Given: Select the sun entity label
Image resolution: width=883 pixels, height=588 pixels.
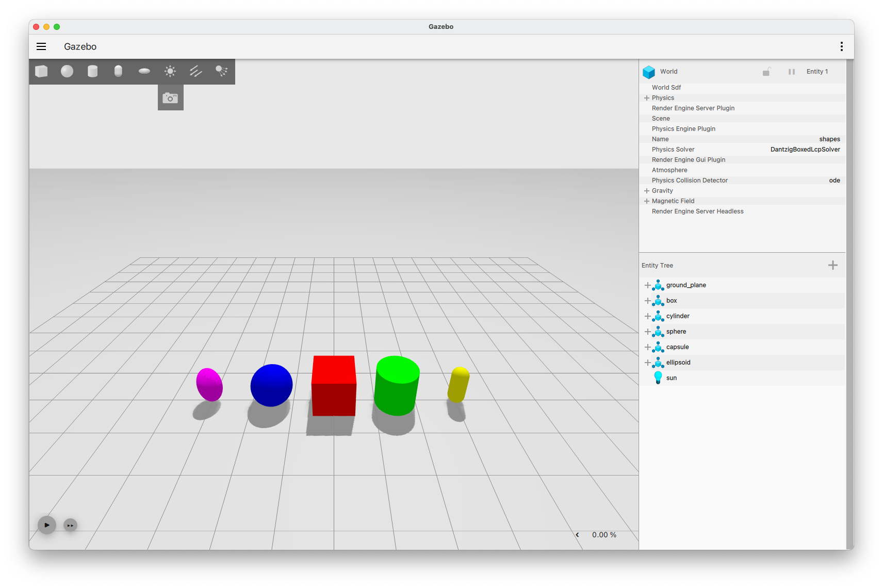Looking at the screenshot, I should [672, 378].
